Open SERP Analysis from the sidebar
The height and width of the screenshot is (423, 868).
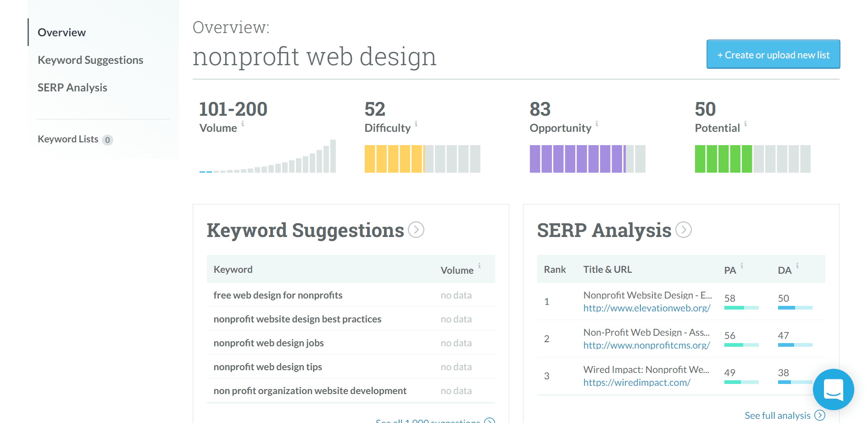click(72, 87)
